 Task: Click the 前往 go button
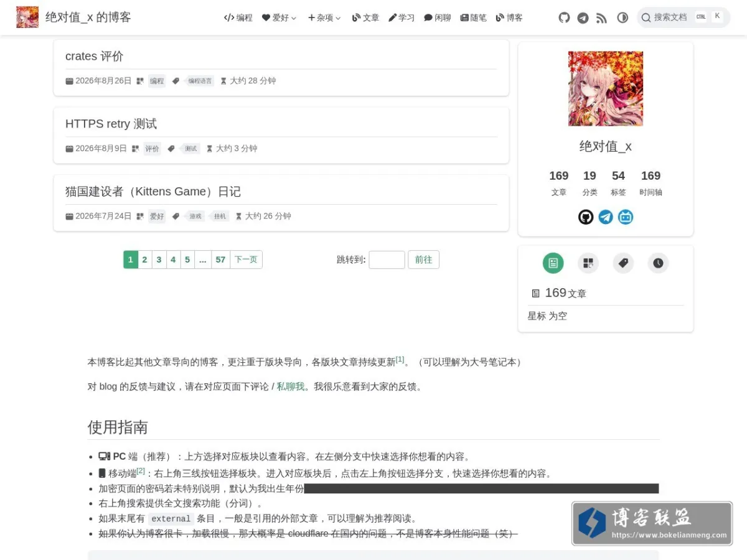tap(423, 259)
